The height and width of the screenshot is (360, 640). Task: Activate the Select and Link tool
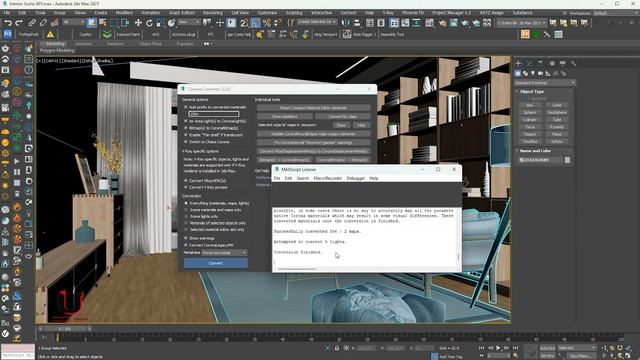[x=32, y=23]
